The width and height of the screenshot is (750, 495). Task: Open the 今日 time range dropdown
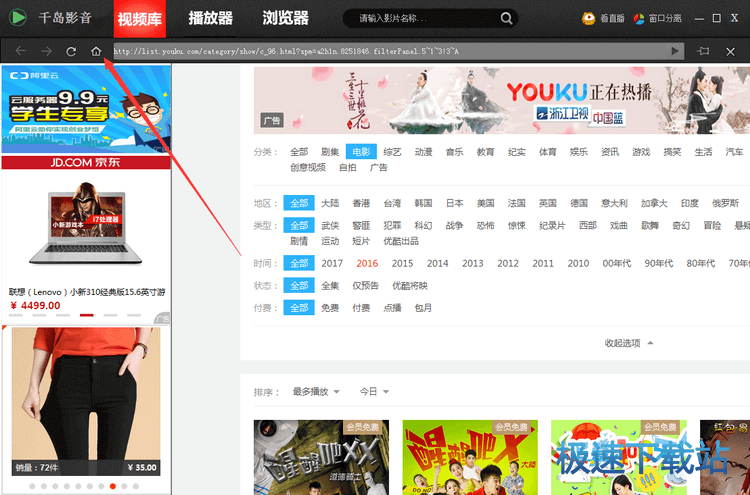click(374, 392)
